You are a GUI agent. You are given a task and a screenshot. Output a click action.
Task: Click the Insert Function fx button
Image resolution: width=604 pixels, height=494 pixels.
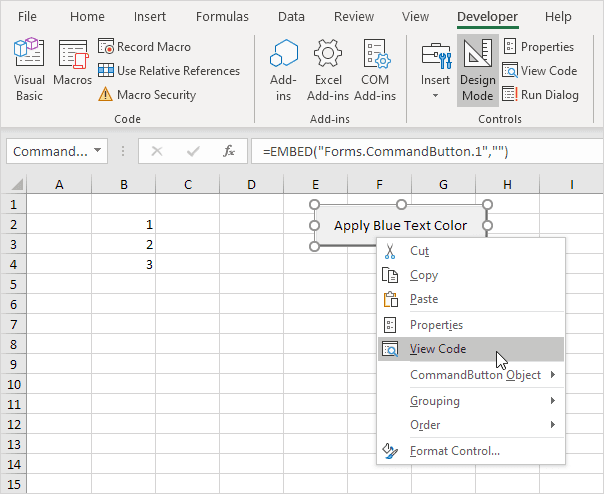(x=229, y=151)
